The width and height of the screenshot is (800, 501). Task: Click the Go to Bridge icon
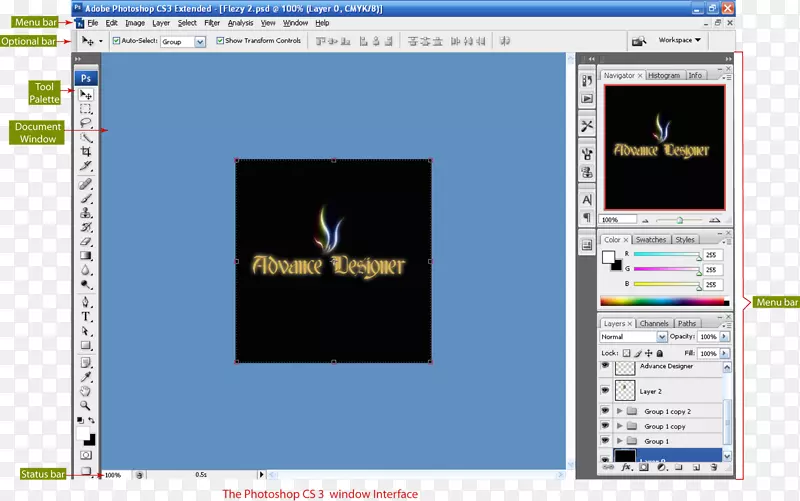coord(639,41)
